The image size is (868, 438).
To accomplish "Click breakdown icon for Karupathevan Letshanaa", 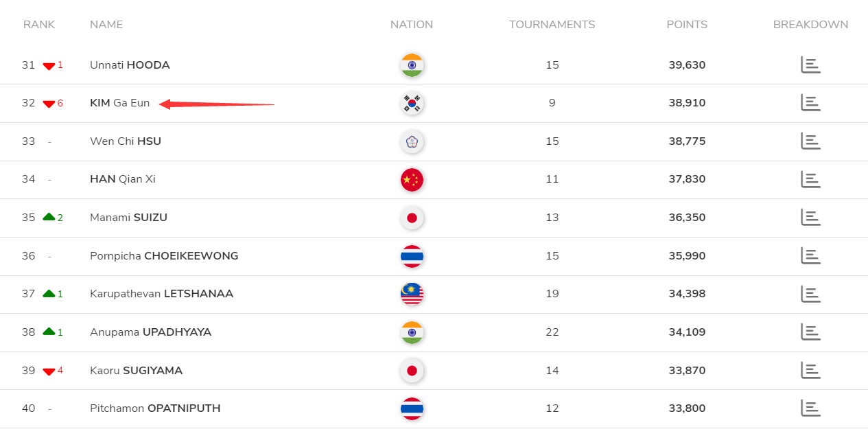I will point(810,294).
